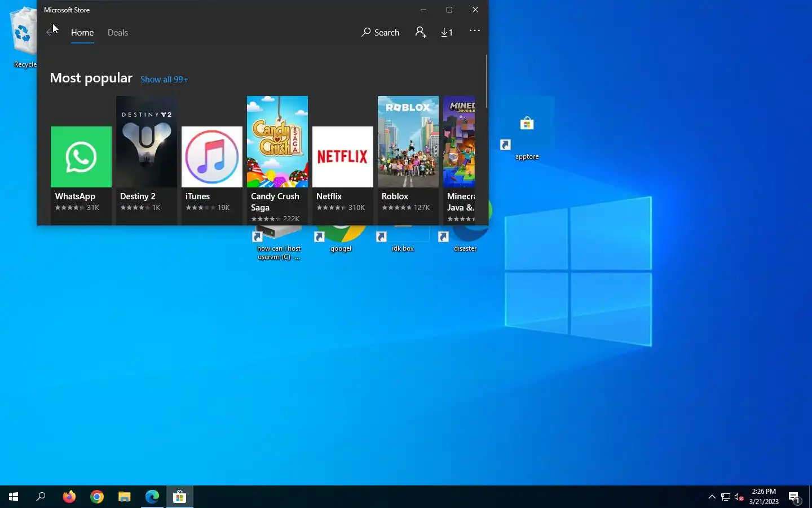The height and width of the screenshot is (508, 812).
Task: Follow the Show all 99+ link
Action: tap(164, 80)
